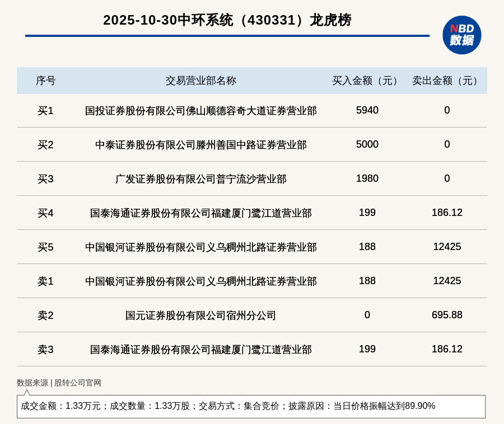Select the 5940 buy amount cell
The width and height of the screenshot is (504, 424).
point(367,110)
